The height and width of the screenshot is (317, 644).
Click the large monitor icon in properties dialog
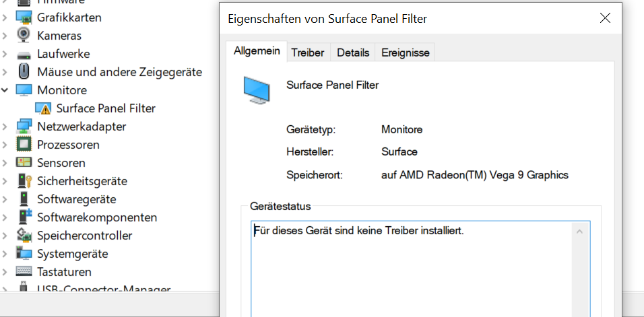coord(257,90)
